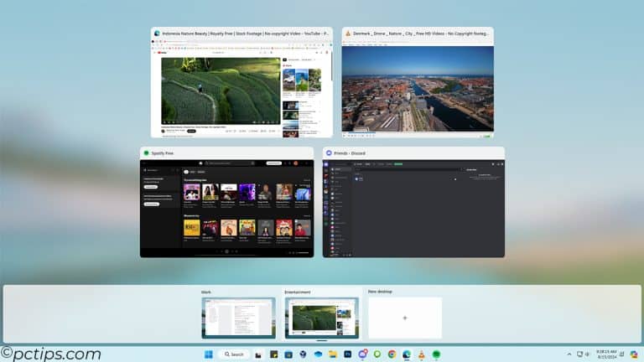Click the Photoshop icon in the taskbar
This screenshot has width=644, height=362.
[347, 354]
